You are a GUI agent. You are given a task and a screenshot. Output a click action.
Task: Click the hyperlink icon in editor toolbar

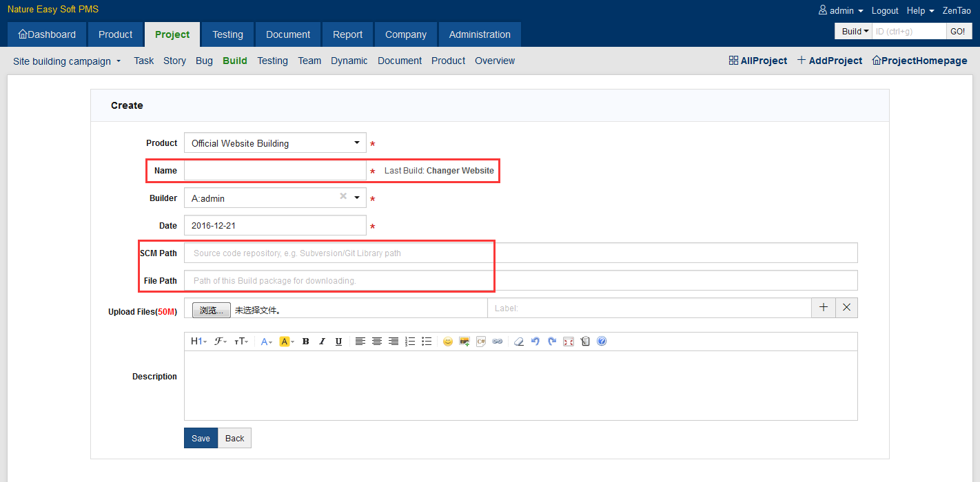click(497, 342)
